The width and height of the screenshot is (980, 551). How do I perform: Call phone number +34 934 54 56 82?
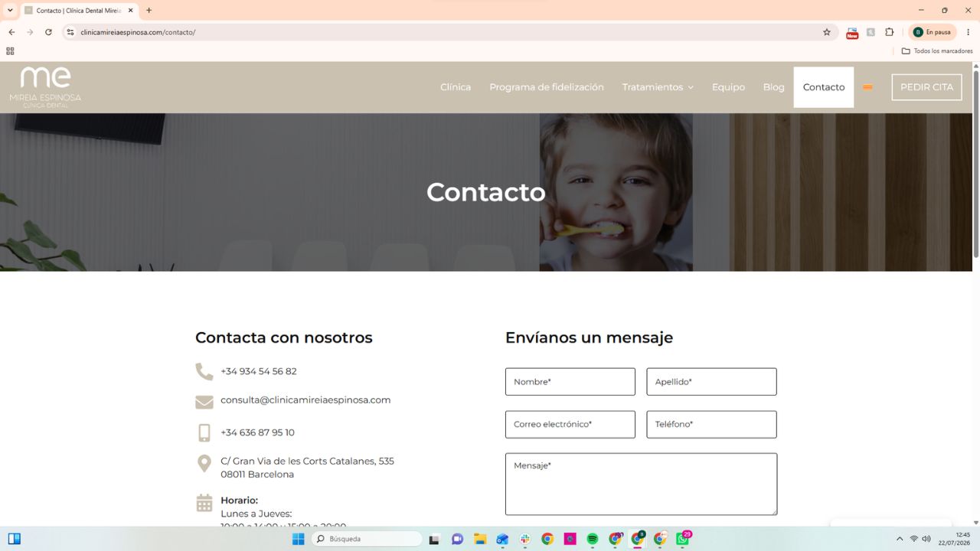(x=259, y=371)
